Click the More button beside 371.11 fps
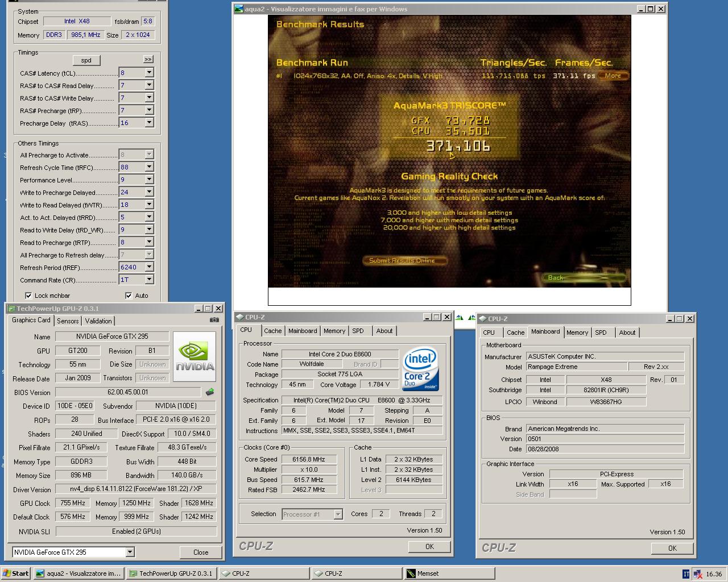 coord(613,76)
